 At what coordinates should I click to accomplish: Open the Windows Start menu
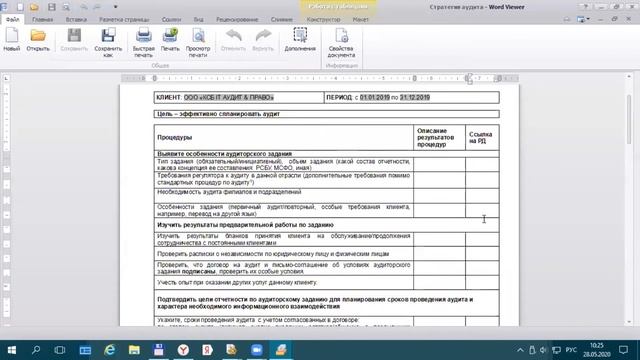[x=12, y=350]
